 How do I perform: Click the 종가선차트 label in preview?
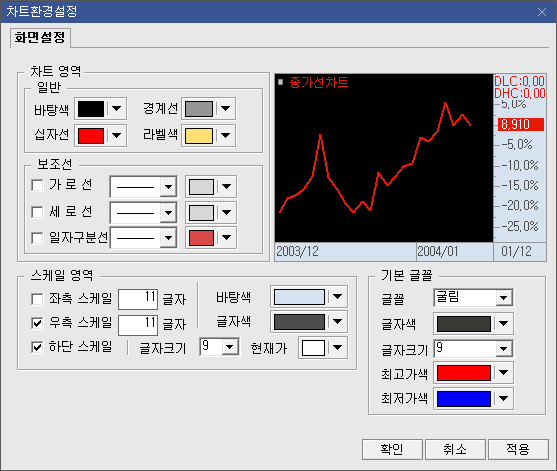tap(319, 82)
